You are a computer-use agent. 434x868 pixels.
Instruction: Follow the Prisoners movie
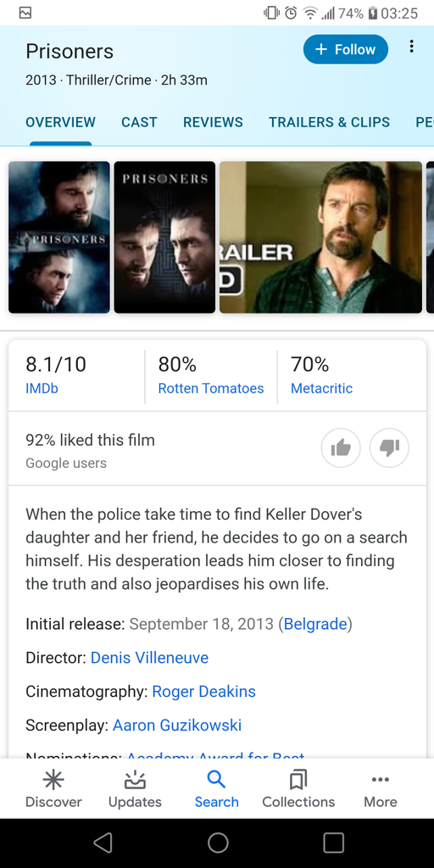pyautogui.click(x=346, y=49)
